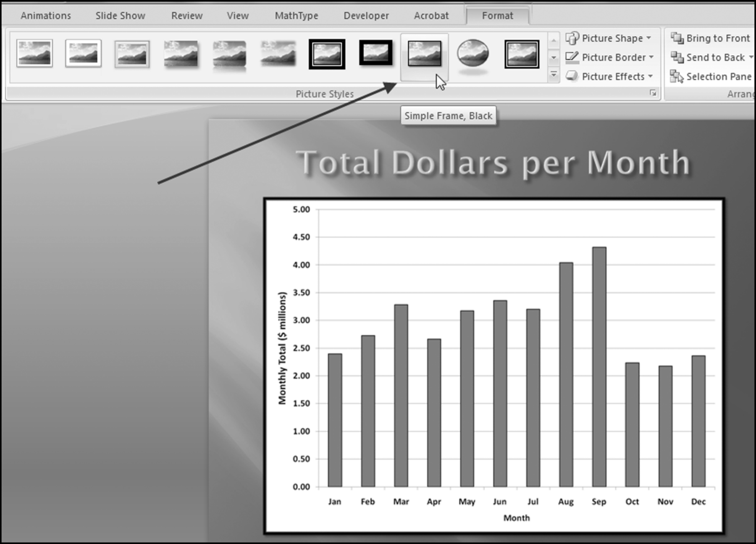The image size is (756, 544).
Task: Open the Picture Styles dialog launcher
Action: 653,93
